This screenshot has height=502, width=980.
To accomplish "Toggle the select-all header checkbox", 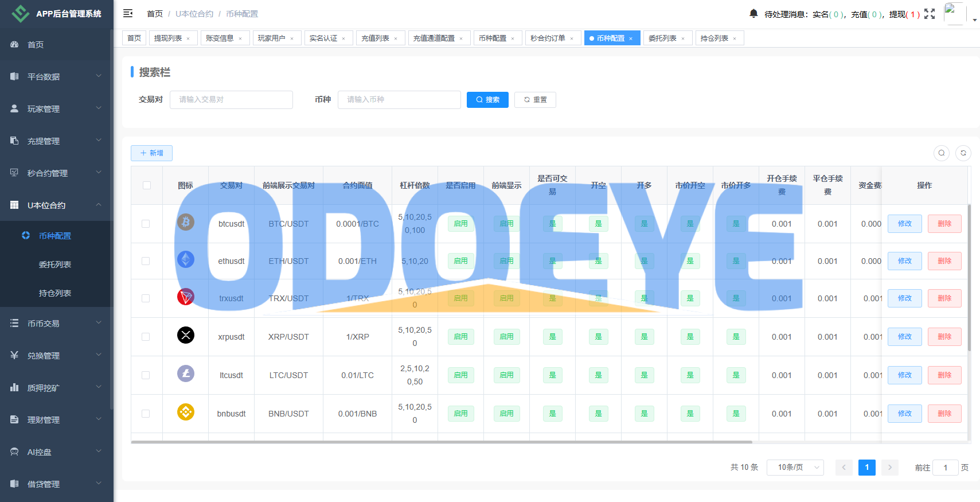I will (147, 185).
